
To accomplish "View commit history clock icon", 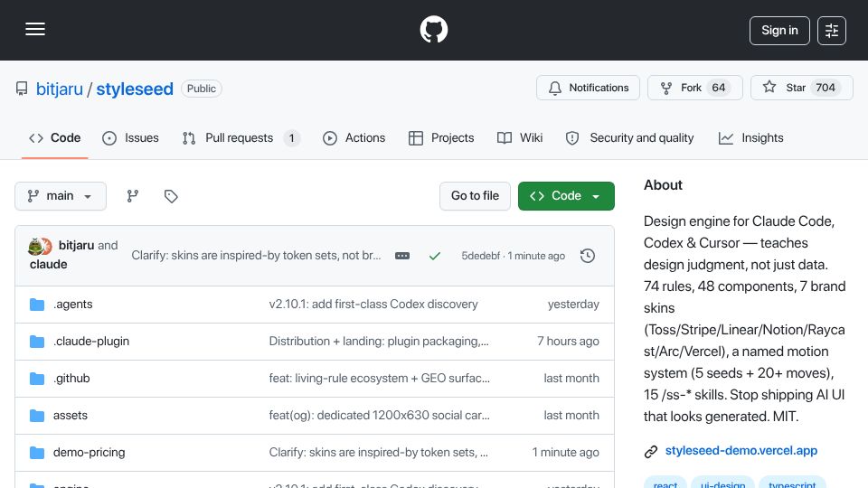I will [x=588, y=256].
